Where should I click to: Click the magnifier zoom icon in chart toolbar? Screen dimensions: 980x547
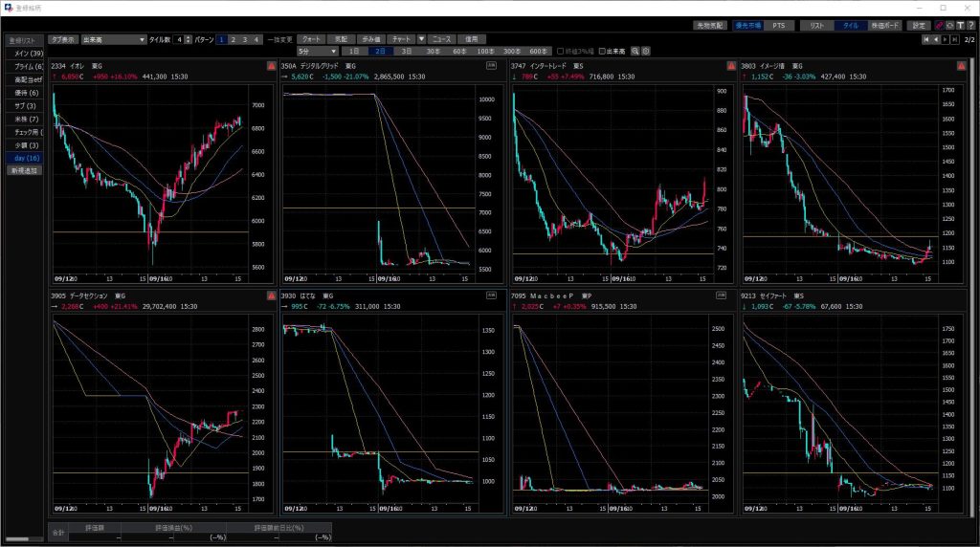[635, 51]
